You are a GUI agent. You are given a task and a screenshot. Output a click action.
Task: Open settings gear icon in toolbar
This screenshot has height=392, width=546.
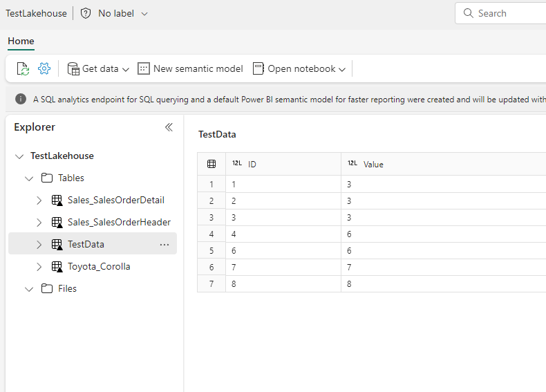[x=44, y=68]
